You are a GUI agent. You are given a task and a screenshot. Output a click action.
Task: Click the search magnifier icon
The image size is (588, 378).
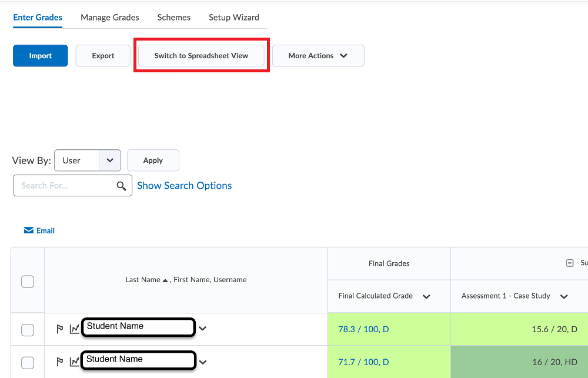point(121,186)
